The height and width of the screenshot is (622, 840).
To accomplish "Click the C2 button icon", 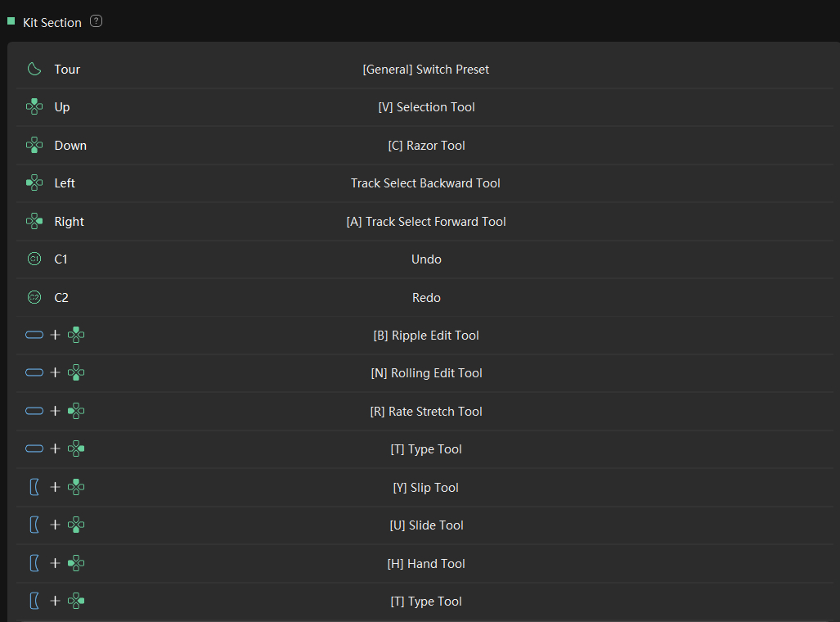I will tap(34, 298).
